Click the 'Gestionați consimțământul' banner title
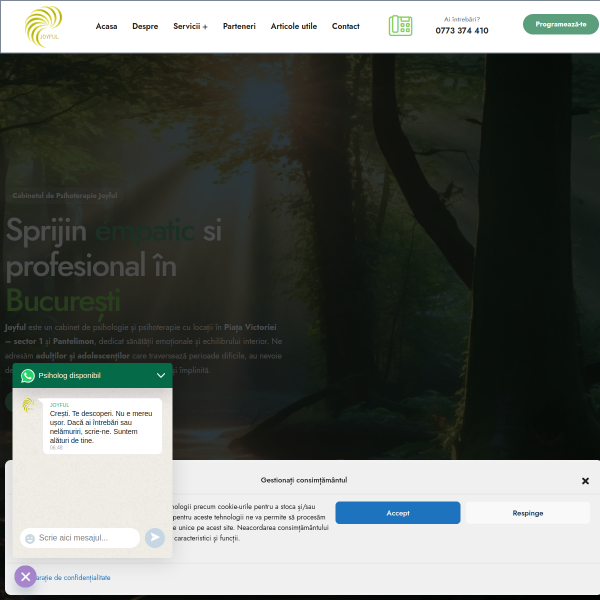Screen dimensions: 600x600 click(304, 480)
